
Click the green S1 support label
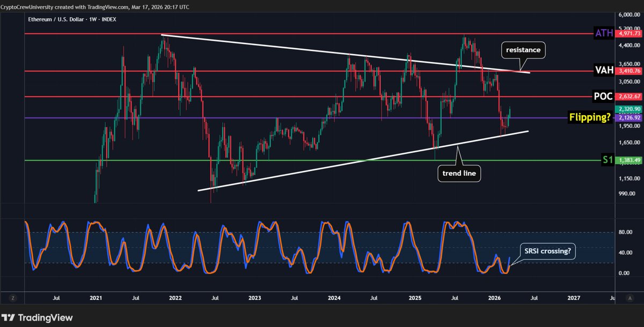[606, 160]
